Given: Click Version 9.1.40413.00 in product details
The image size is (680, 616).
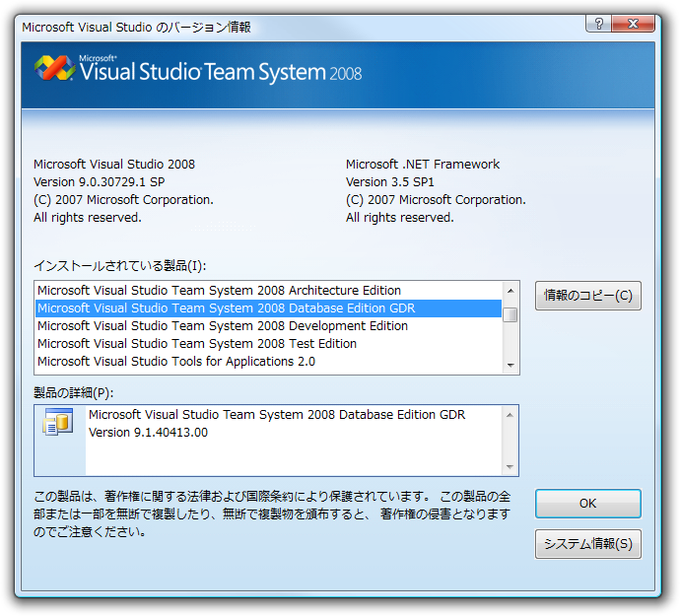Looking at the screenshot, I should (148, 433).
